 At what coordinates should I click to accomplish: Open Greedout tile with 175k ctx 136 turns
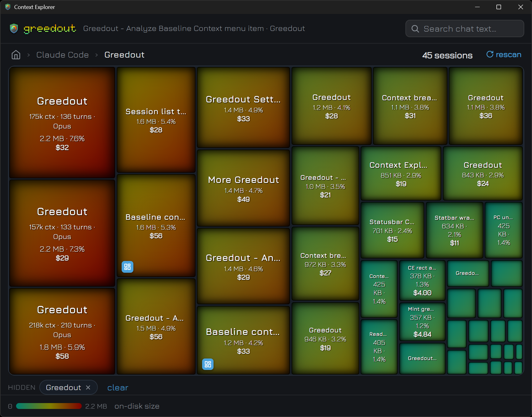tap(62, 123)
